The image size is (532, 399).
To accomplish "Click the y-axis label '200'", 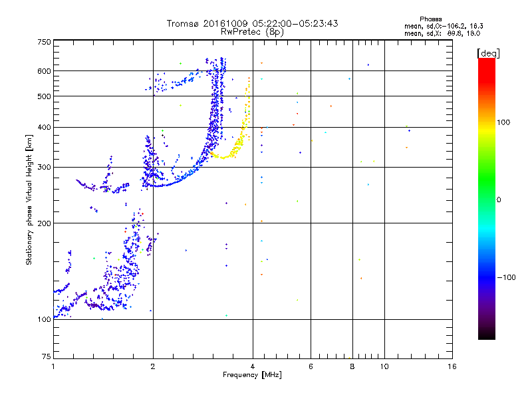I will 44,223.
